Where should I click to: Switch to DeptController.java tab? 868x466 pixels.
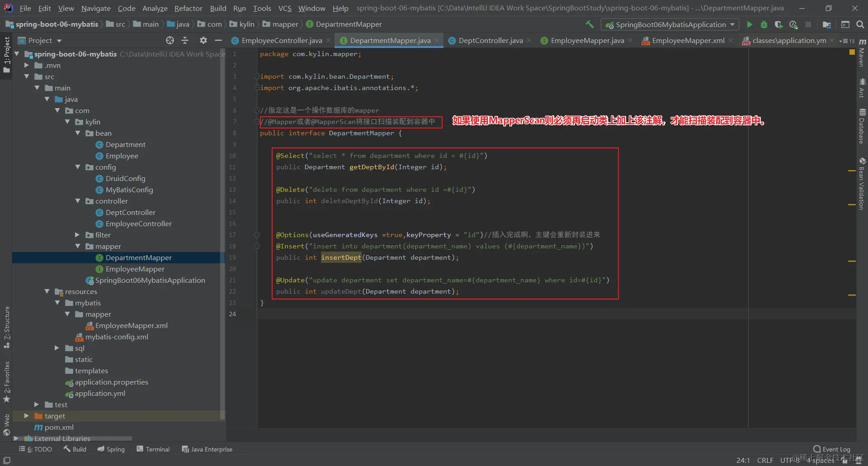(x=490, y=40)
